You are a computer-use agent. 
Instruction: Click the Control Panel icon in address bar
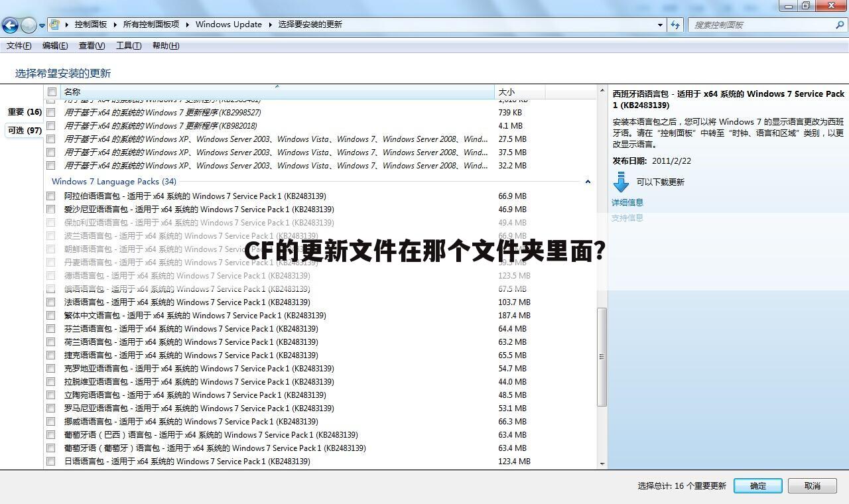point(55,25)
